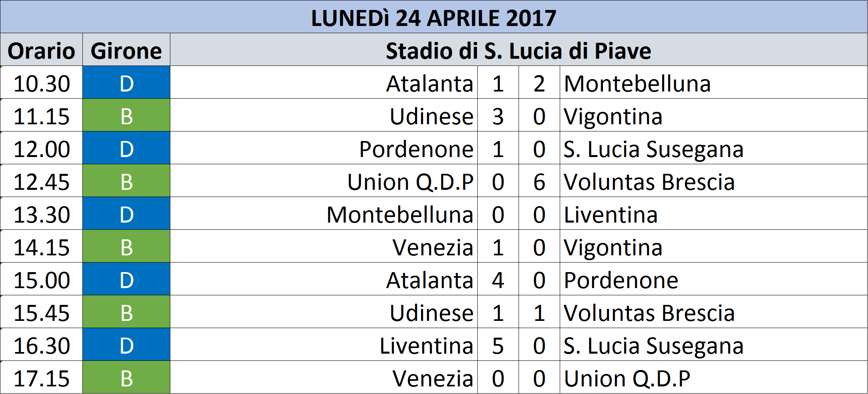Click the blue D cell at 16.30
The width and height of the screenshot is (868, 394).
pyautogui.click(x=126, y=344)
